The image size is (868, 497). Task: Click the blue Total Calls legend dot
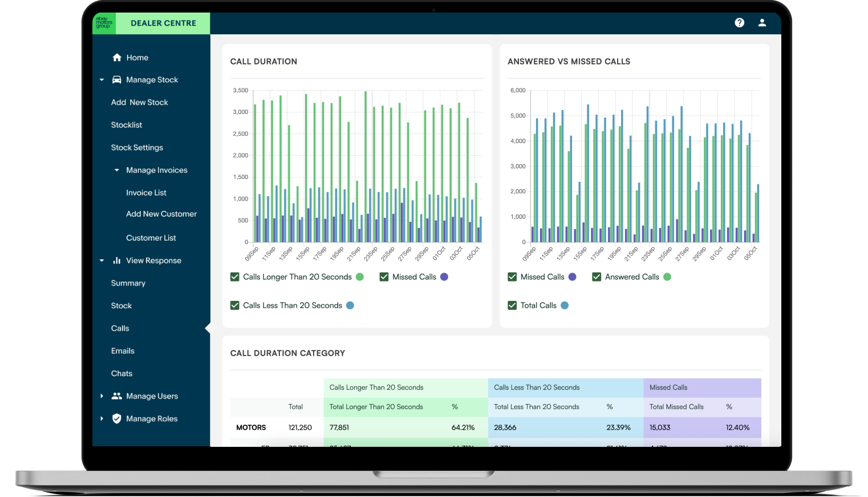click(565, 305)
